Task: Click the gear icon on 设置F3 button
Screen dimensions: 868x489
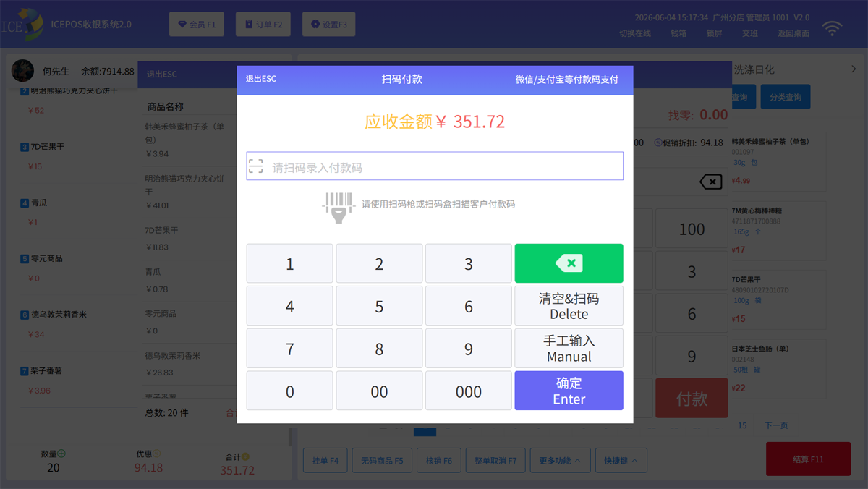Action: pos(315,25)
